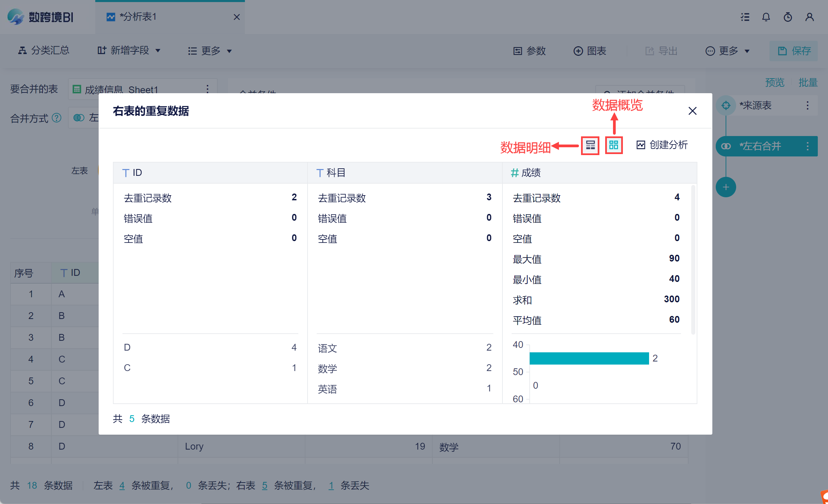Viewport: 828px width, 504px height.
Task: Click the 成绩 column stats scrollbar
Action: [x=693, y=260]
